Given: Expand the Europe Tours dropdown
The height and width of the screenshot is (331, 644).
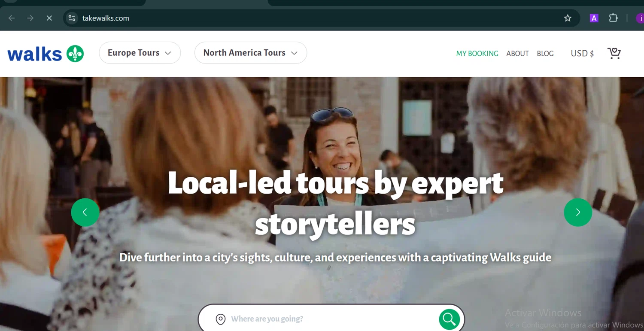Looking at the screenshot, I should tap(140, 53).
